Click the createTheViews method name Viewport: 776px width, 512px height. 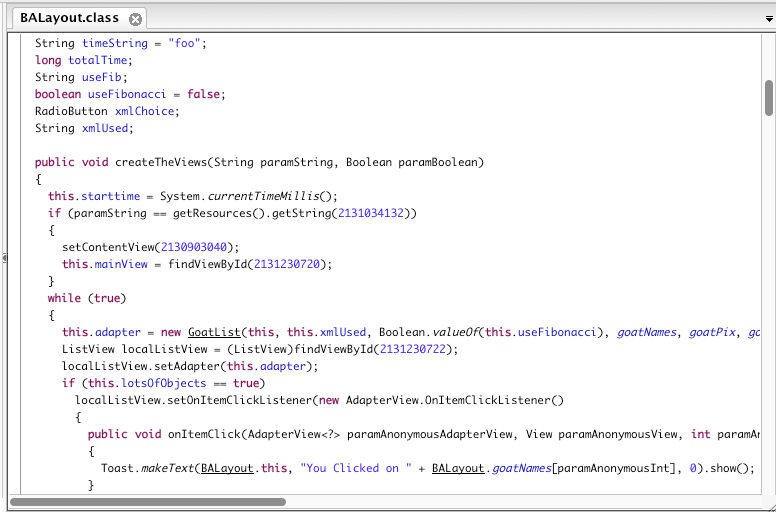pos(161,162)
